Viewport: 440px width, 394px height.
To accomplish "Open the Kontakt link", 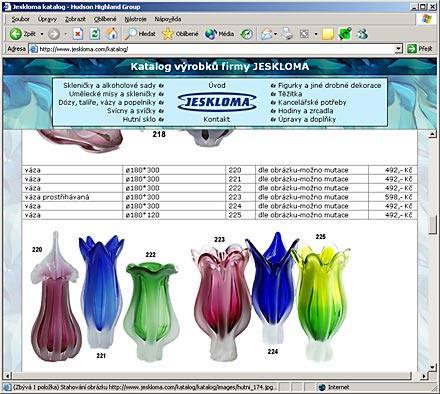I will (x=217, y=119).
